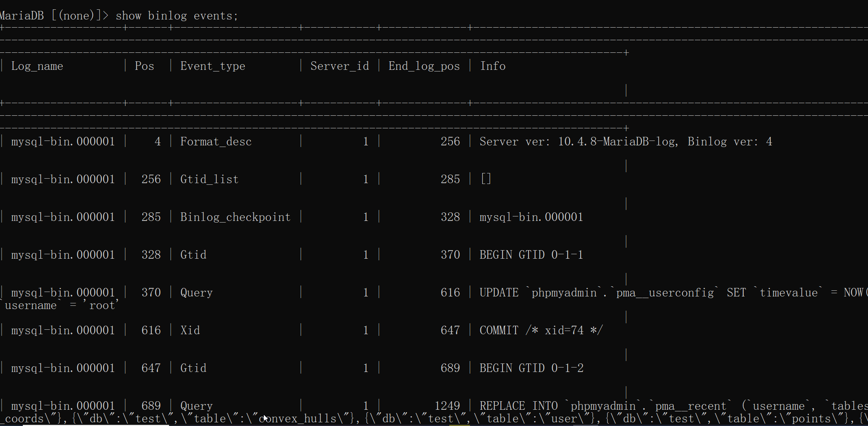Screen dimensions: 868x426
Task: Select the Gtid_list event entry
Action: (209, 179)
